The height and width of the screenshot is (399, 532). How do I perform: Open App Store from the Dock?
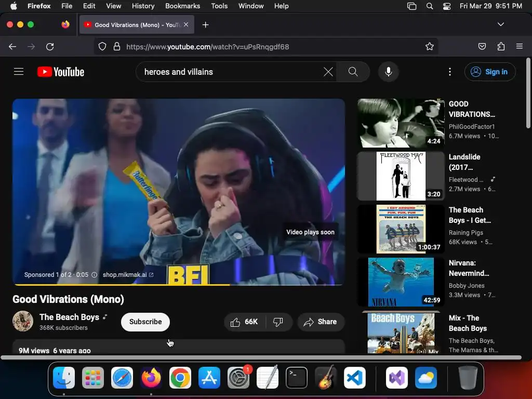click(209, 378)
